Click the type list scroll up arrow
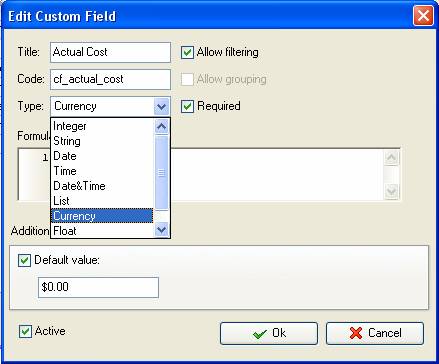 [x=162, y=127]
